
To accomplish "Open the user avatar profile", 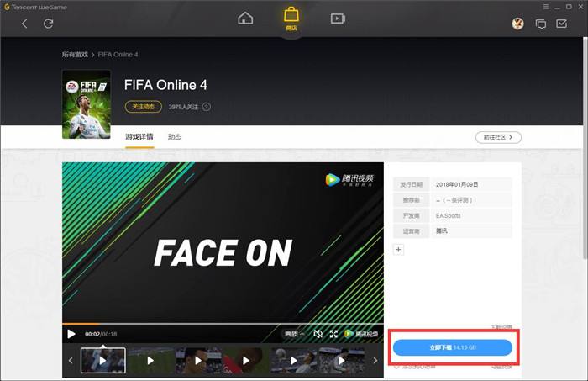I will coord(518,24).
